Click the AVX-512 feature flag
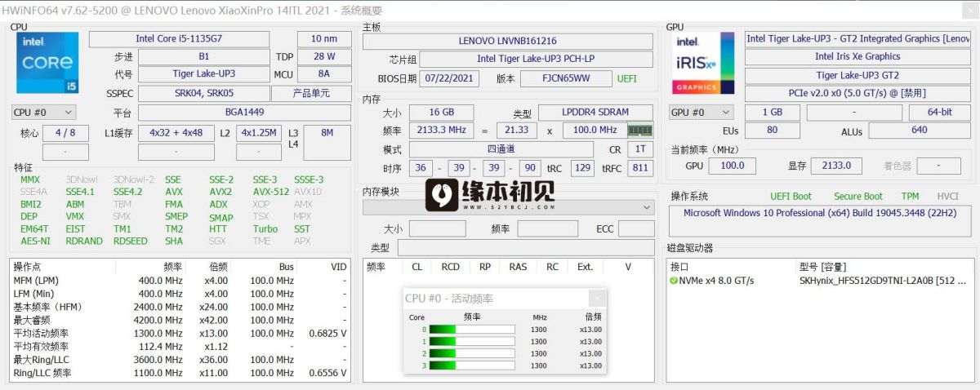The width and height of the screenshot is (980, 390). pyautogui.click(x=270, y=192)
